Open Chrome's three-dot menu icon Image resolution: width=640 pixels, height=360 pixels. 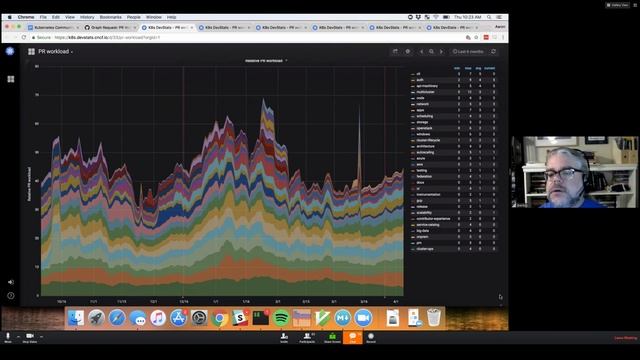pos(503,37)
